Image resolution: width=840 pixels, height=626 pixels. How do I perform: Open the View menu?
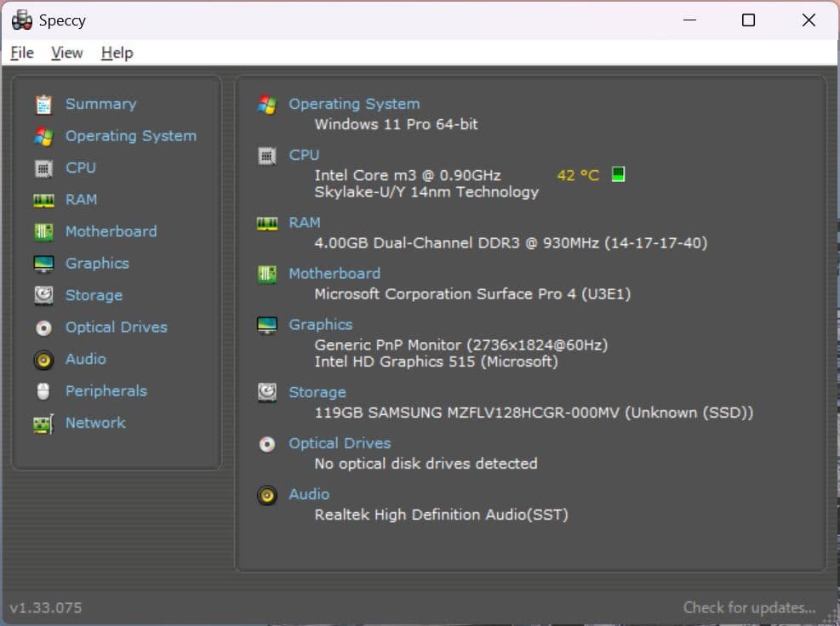pos(67,53)
